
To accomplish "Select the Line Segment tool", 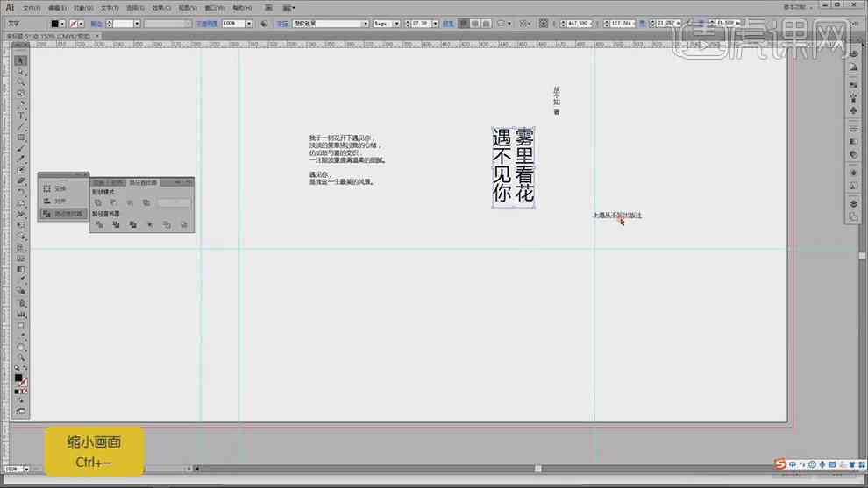I will (20, 127).
